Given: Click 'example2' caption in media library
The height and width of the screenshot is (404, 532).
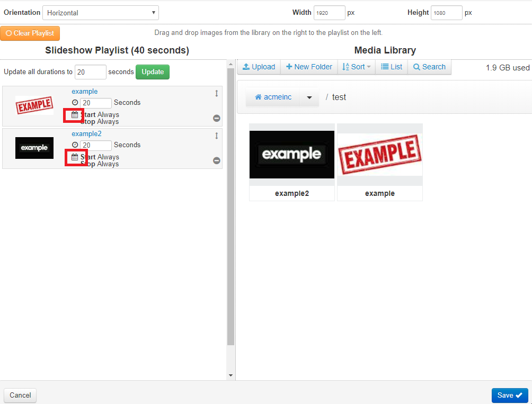Looking at the screenshot, I should (292, 193).
